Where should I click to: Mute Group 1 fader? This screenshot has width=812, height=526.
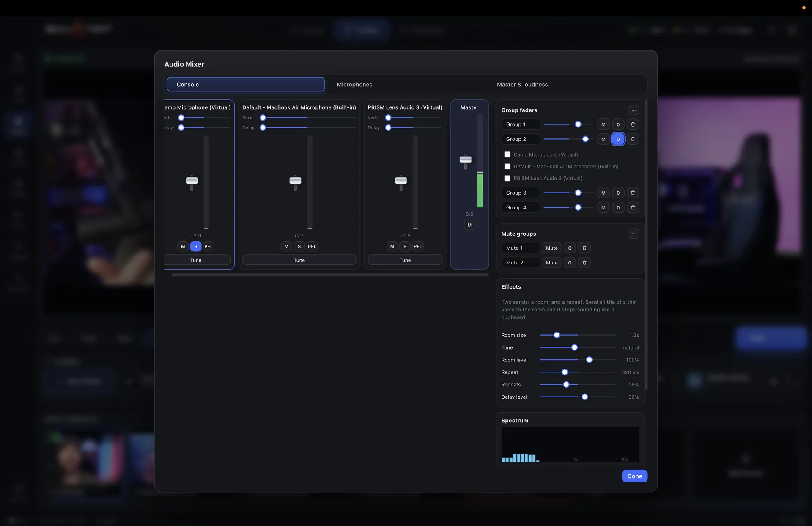tap(603, 124)
